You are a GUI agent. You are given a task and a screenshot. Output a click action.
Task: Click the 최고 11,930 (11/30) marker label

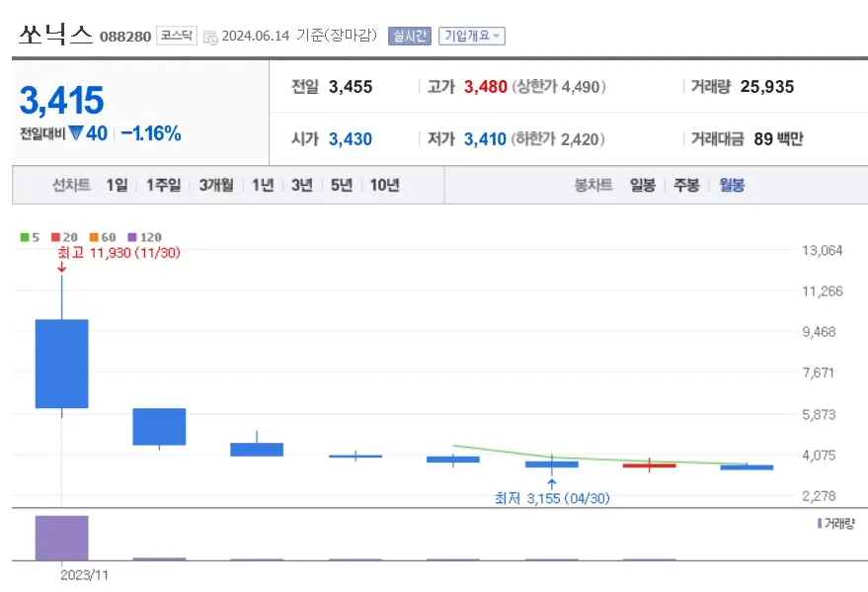[x=119, y=253]
